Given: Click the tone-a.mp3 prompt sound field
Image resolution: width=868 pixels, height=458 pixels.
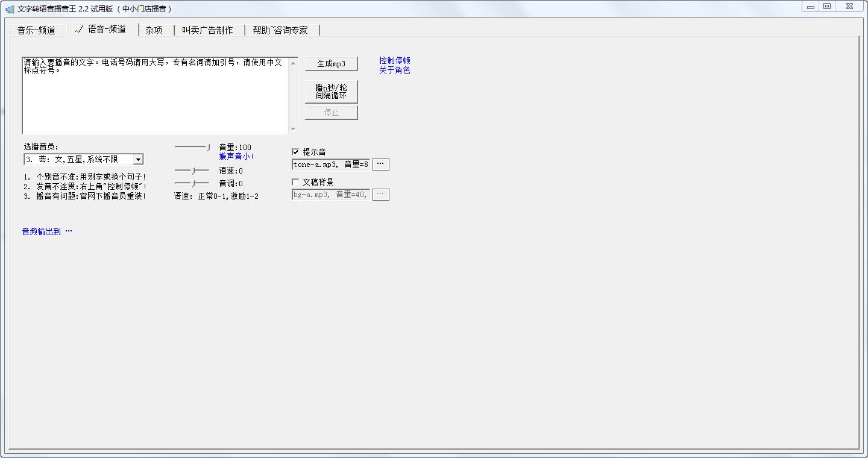Looking at the screenshot, I should 331,164.
